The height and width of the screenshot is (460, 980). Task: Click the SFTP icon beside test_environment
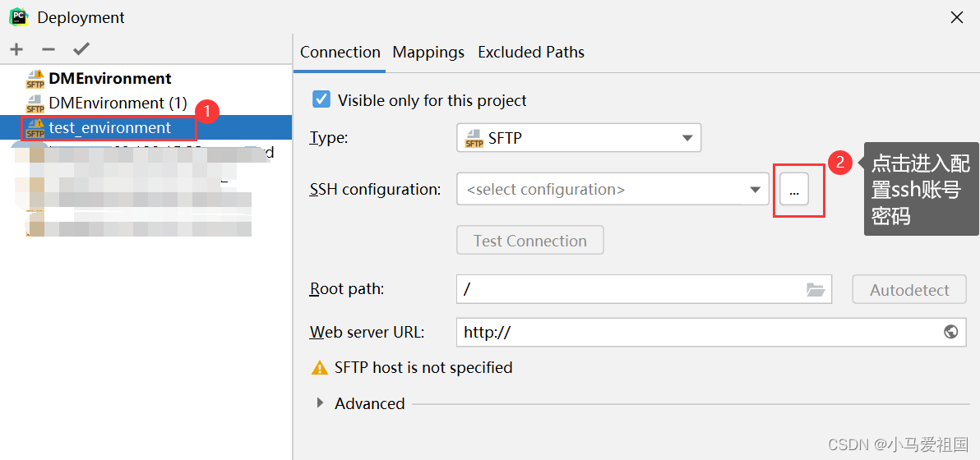click(x=35, y=128)
